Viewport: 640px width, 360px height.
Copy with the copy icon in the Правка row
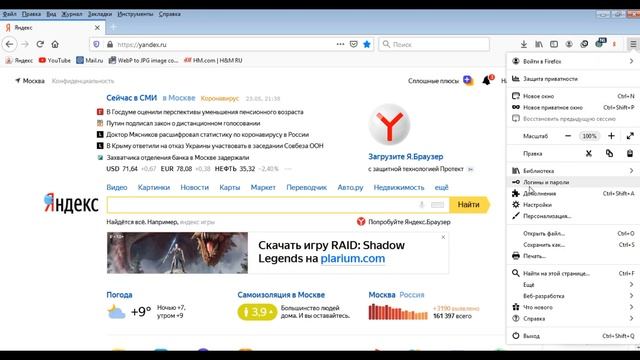(x=609, y=153)
